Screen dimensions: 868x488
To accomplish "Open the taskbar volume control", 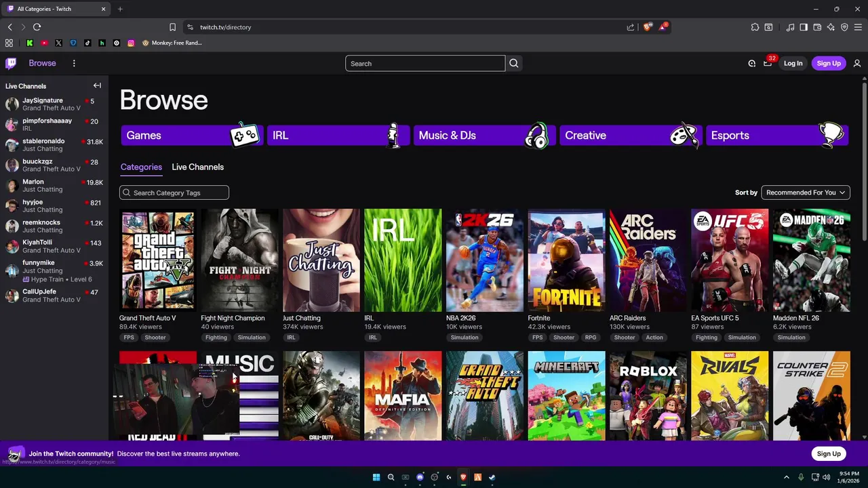I will point(826,477).
